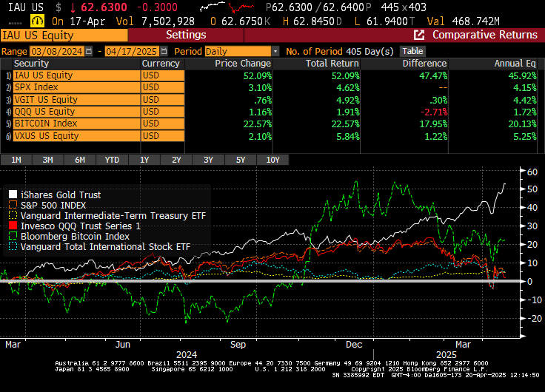Click the orange S&P 500 INDEX legend swatch
The image size is (545, 392).
(x=13, y=205)
